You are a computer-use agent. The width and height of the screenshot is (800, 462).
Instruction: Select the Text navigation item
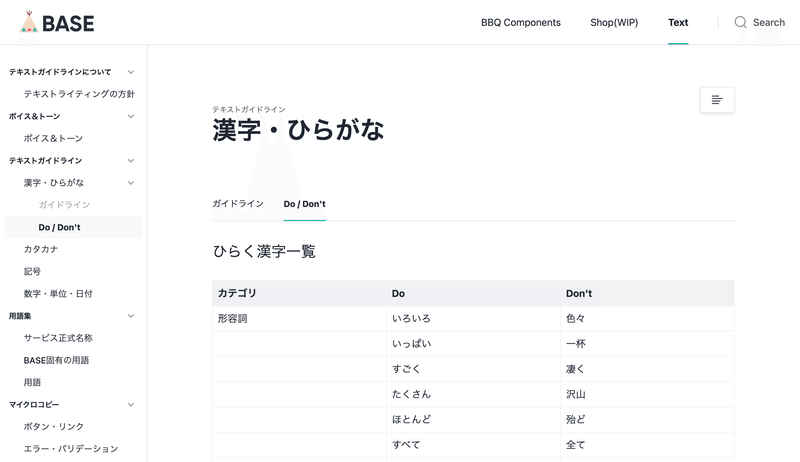pyautogui.click(x=678, y=22)
